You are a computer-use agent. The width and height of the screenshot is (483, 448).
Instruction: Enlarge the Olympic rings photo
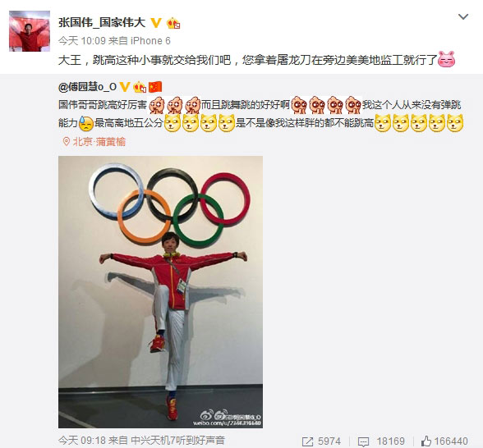(160, 292)
